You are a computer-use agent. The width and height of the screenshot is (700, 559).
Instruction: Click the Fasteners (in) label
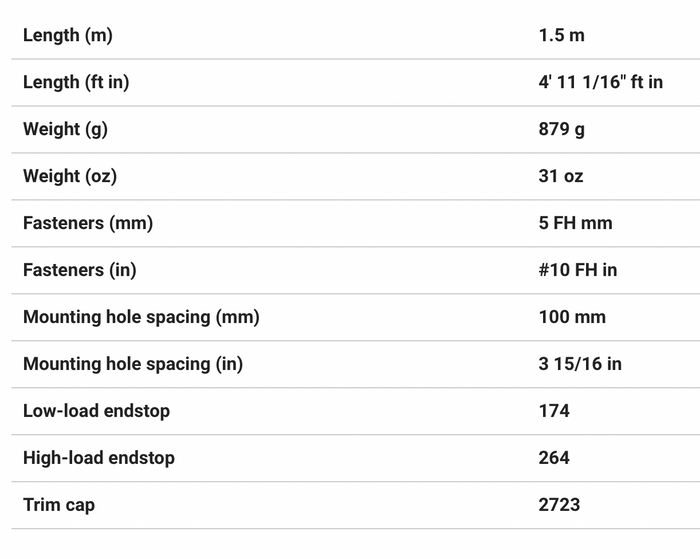pos(79,270)
